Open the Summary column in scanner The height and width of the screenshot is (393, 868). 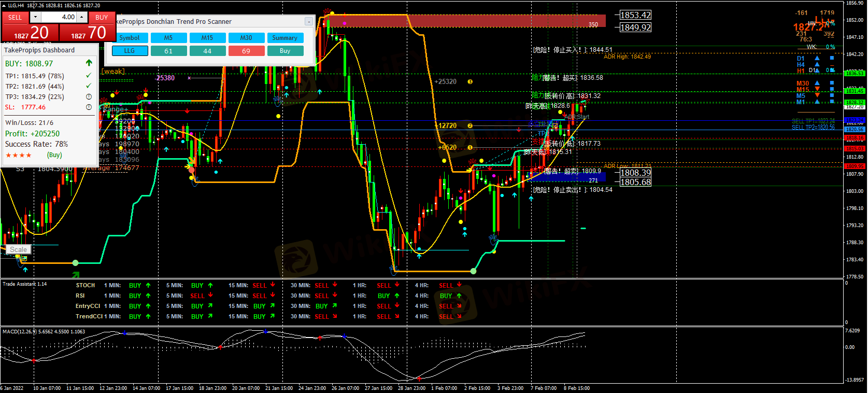coord(284,38)
